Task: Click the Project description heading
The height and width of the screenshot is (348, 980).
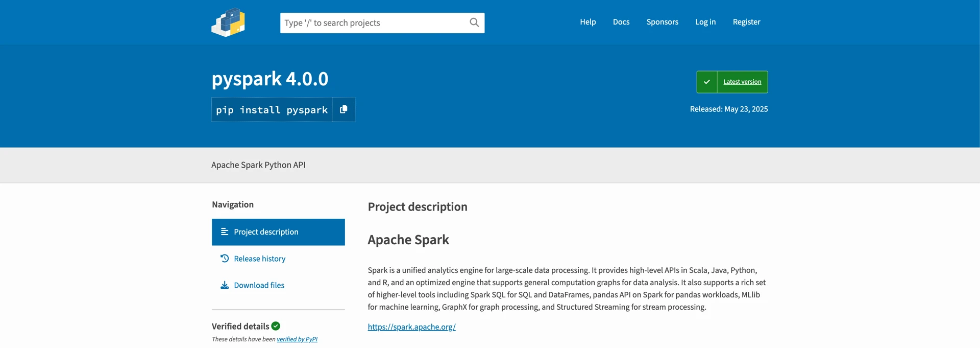Action: [x=418, y=206]
